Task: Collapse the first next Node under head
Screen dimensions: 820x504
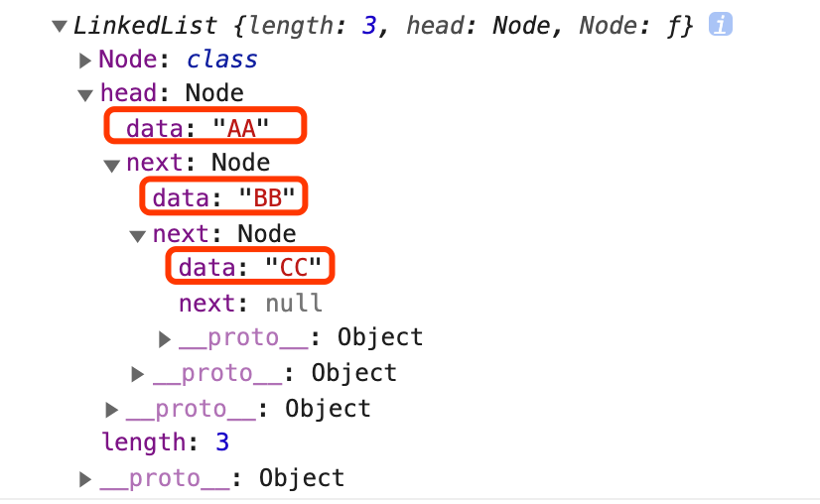Action: point(112,163)
